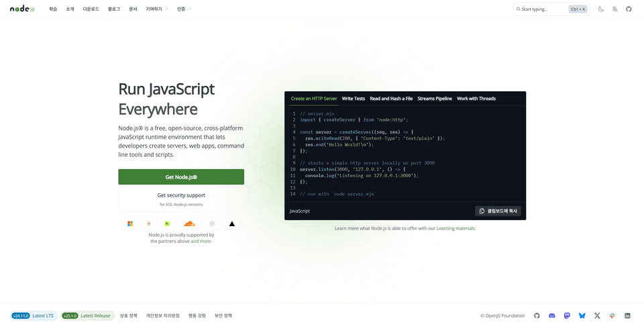This screenshot has width=644, height=326.
Task: Open the 소개 menu item
Action: (x=70, y=9)
